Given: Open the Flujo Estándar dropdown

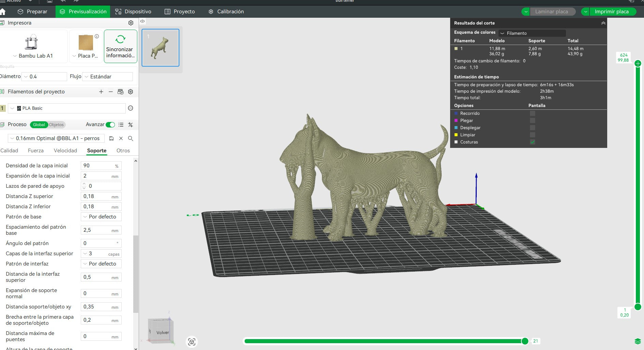Looking at the screenshot, I should [108, 77].
